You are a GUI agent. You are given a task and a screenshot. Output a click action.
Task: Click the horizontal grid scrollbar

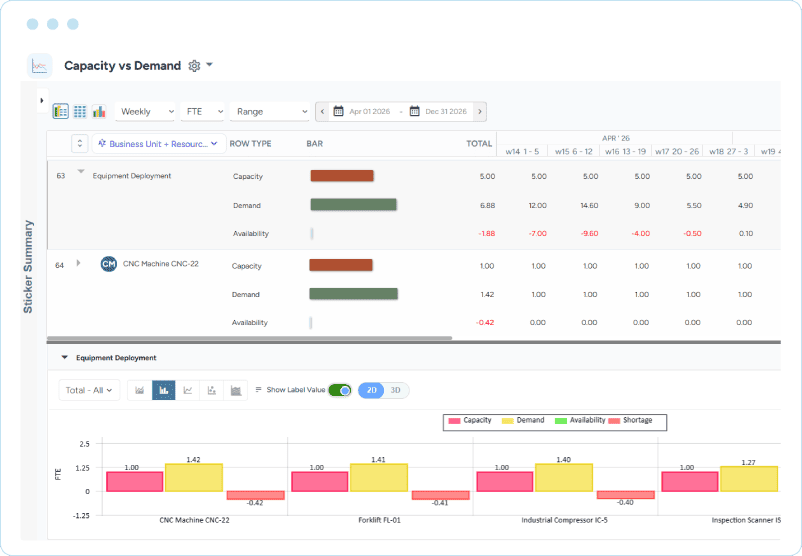250,338
